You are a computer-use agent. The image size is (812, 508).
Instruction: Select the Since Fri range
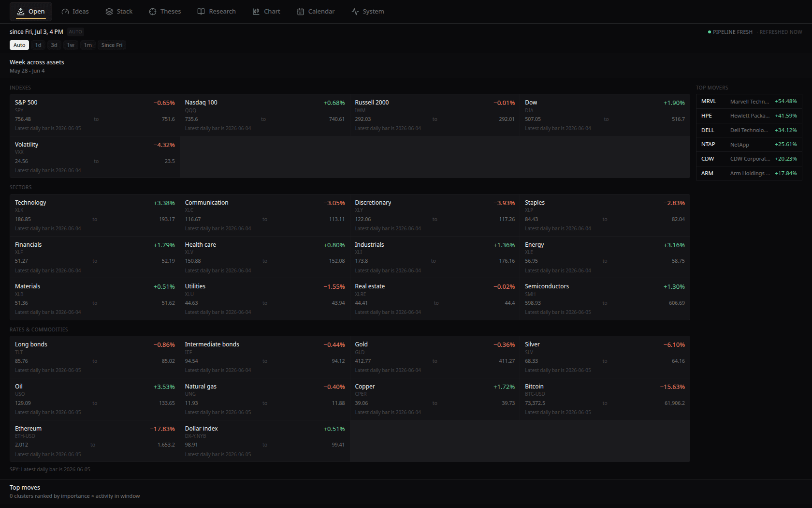(x=112, y=45)
